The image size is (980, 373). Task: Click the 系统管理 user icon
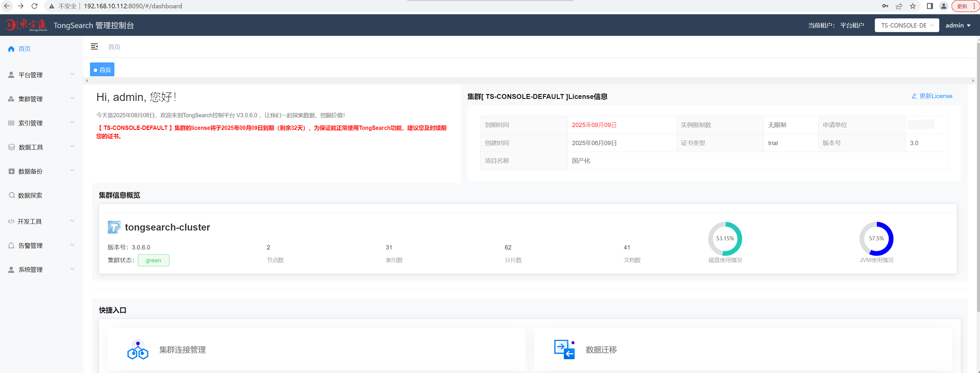click(11, 270)
